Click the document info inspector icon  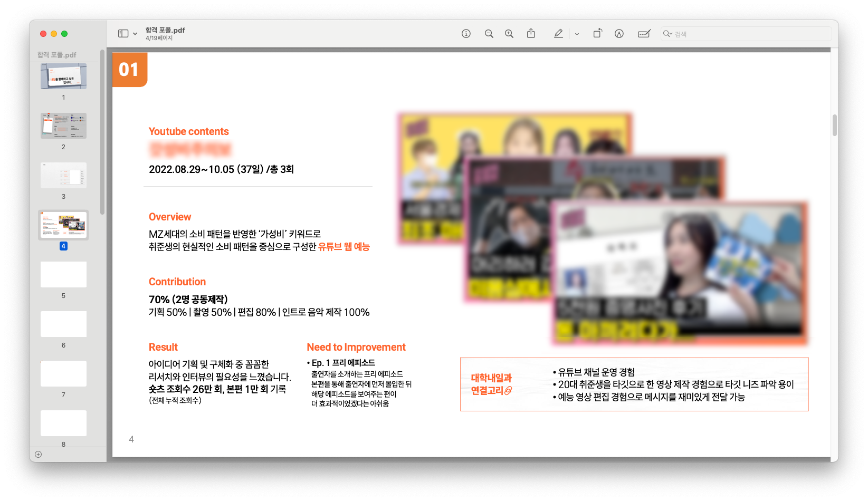466,34
